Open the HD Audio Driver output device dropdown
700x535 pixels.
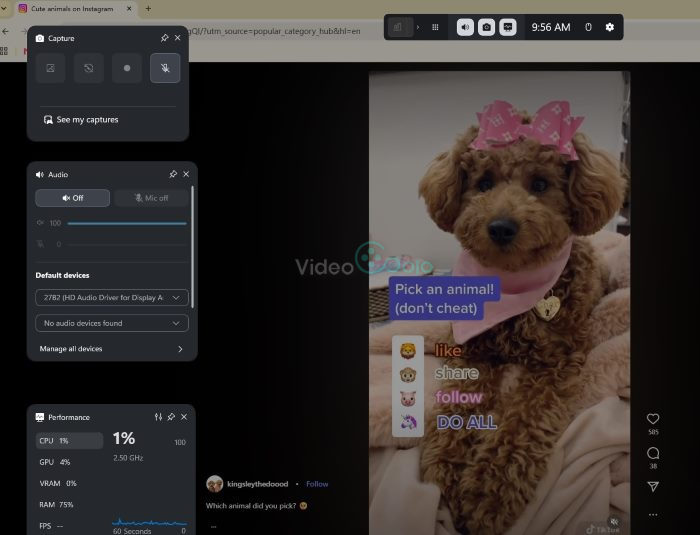click(x=112, y=297)
